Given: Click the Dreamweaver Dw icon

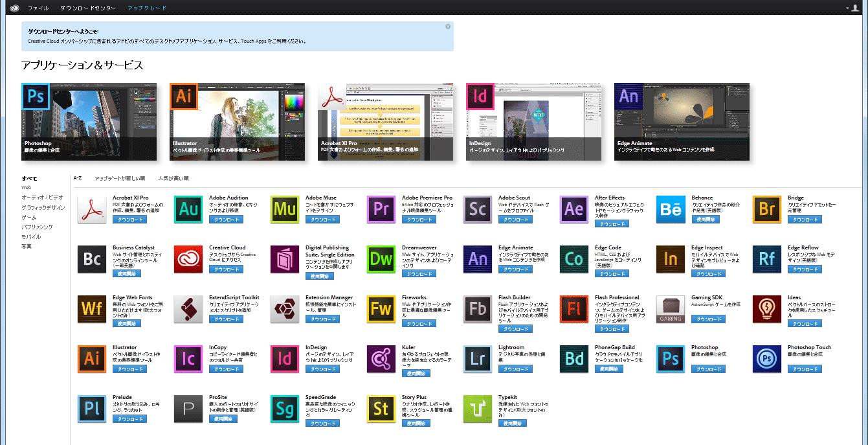Looking at the screenshot, I should (381, 259).
